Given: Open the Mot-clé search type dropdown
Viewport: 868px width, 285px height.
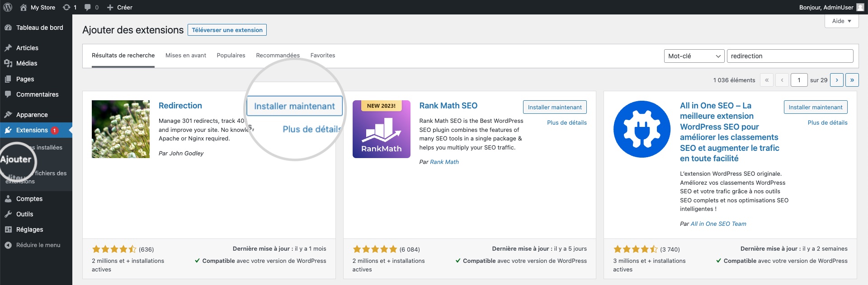Looking at the screenshot, I should pos(694,56).
